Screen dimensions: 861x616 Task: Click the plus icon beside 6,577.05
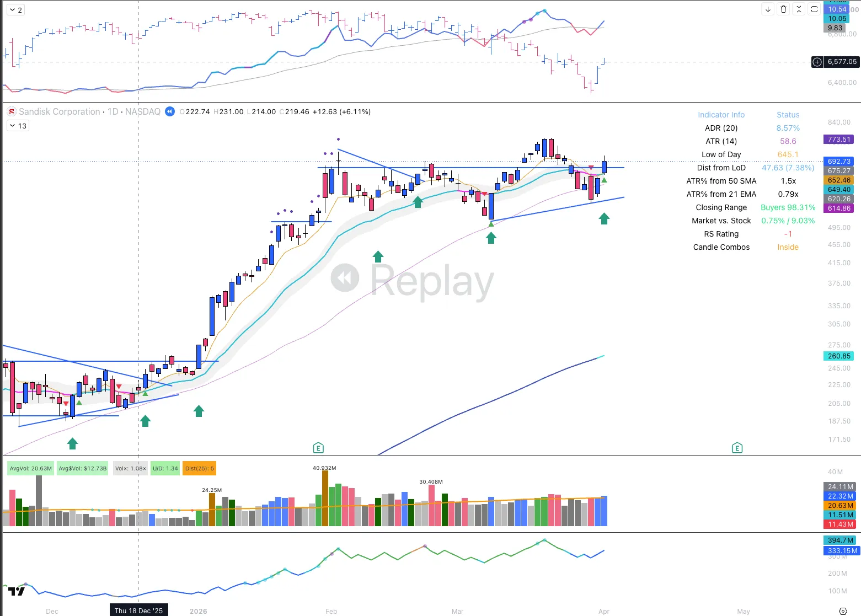(x=817, y=62)
